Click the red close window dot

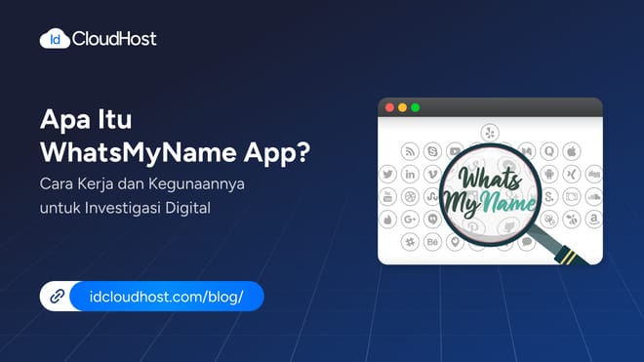click(x=389, y=107)
